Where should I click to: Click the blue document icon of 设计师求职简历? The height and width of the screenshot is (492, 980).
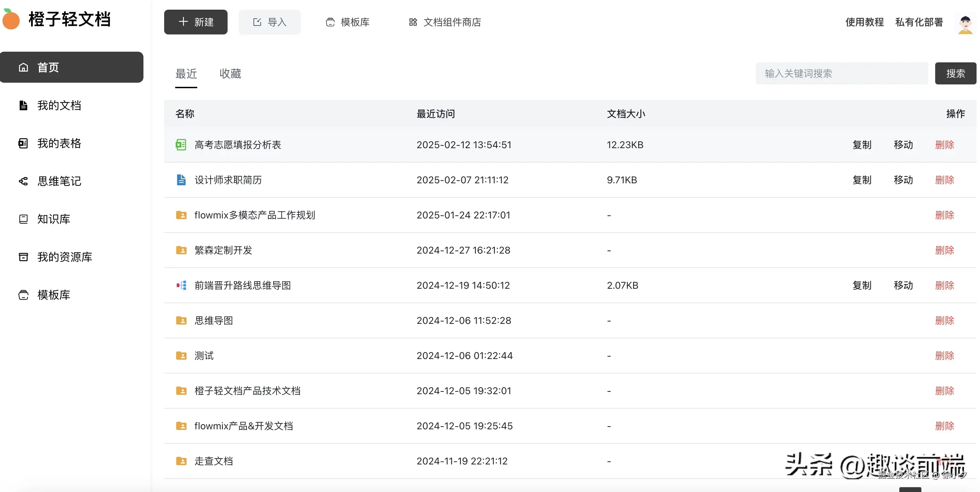pos(181,180)
